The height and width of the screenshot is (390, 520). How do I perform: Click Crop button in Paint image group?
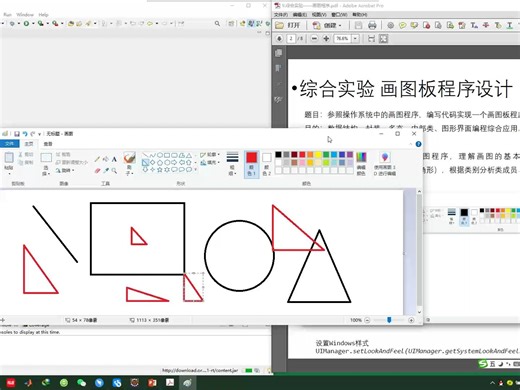(x=63, y=154)
